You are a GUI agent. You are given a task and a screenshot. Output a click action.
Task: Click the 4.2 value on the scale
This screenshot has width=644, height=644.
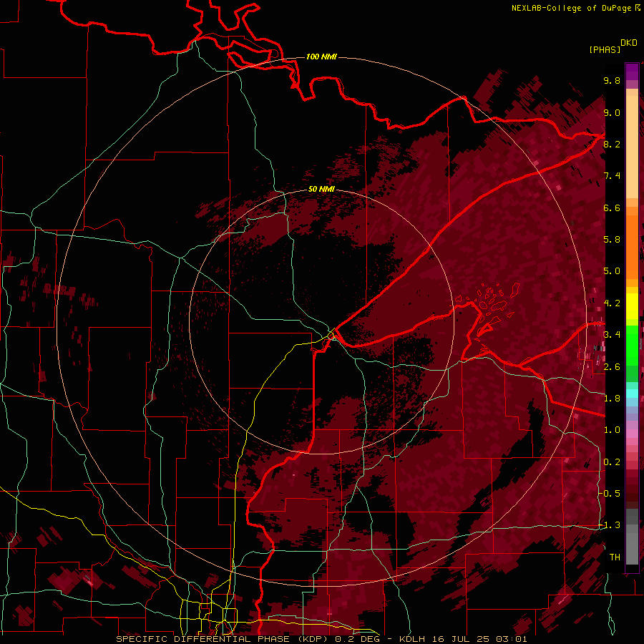612,303
